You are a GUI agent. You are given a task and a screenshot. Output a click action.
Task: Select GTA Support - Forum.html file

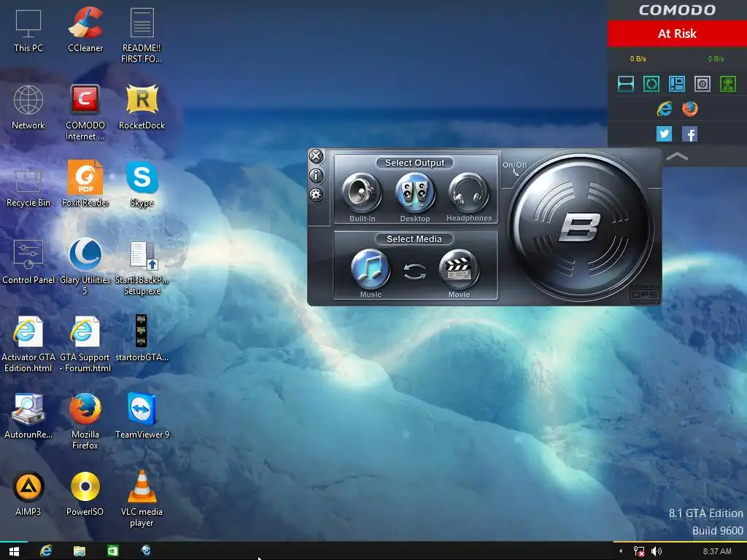pyautogui.click(x=85, y=344)
